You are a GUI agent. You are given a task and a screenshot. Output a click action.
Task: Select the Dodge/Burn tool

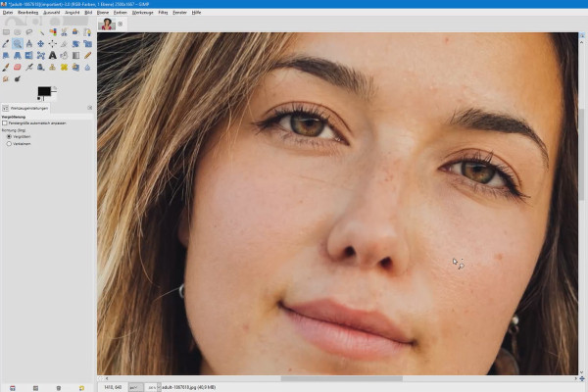click(18, 78)
